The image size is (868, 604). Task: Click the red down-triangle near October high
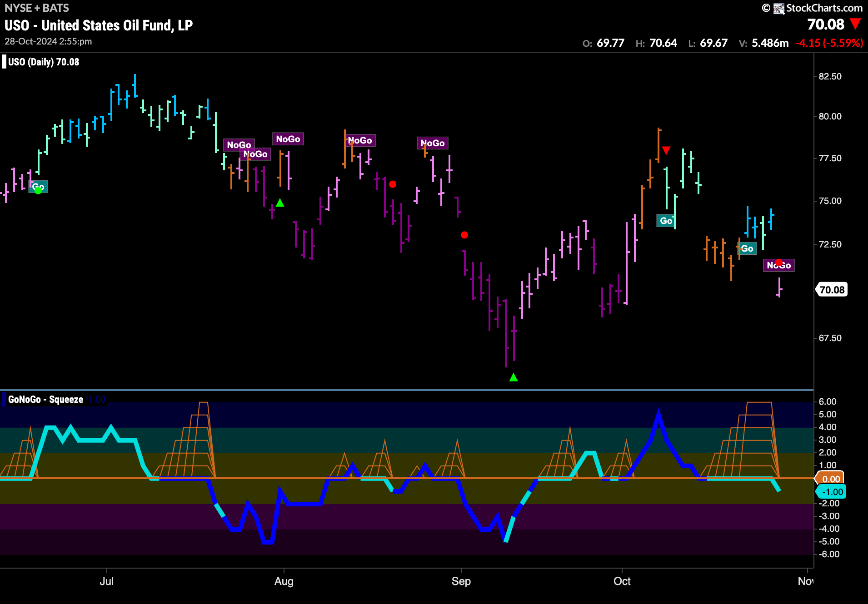[x=666, y=150]
